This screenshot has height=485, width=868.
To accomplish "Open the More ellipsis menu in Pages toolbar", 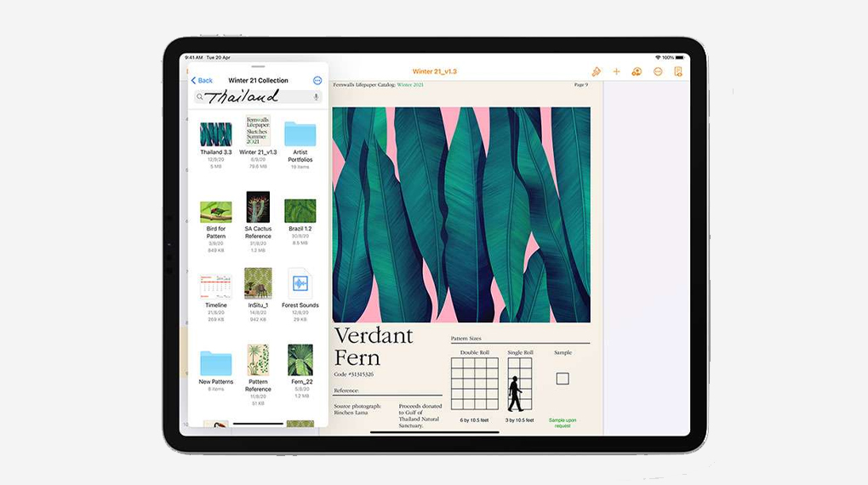I will 658,71.
